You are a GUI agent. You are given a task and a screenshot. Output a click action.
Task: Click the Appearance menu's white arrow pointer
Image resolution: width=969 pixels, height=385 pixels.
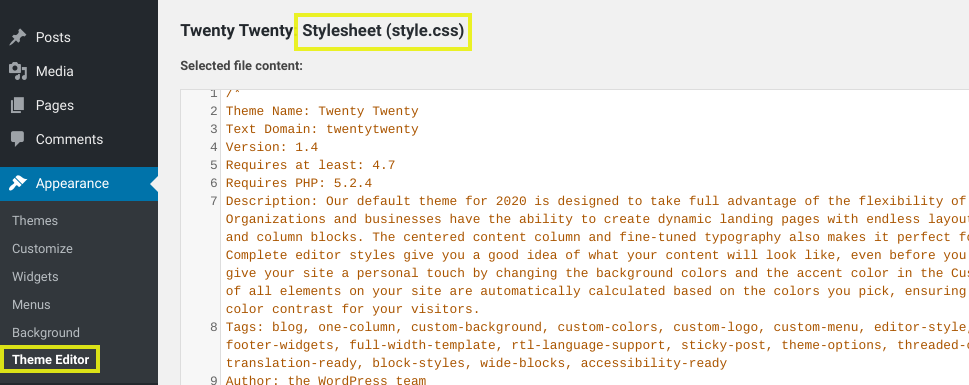coord(154,184)
